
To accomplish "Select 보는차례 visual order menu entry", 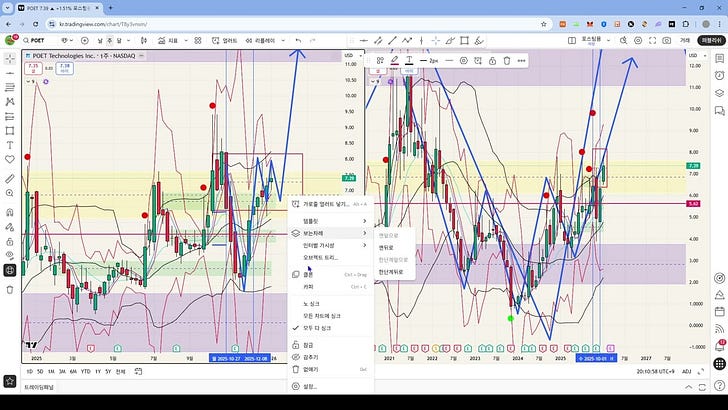I will (x=330, y=233).
